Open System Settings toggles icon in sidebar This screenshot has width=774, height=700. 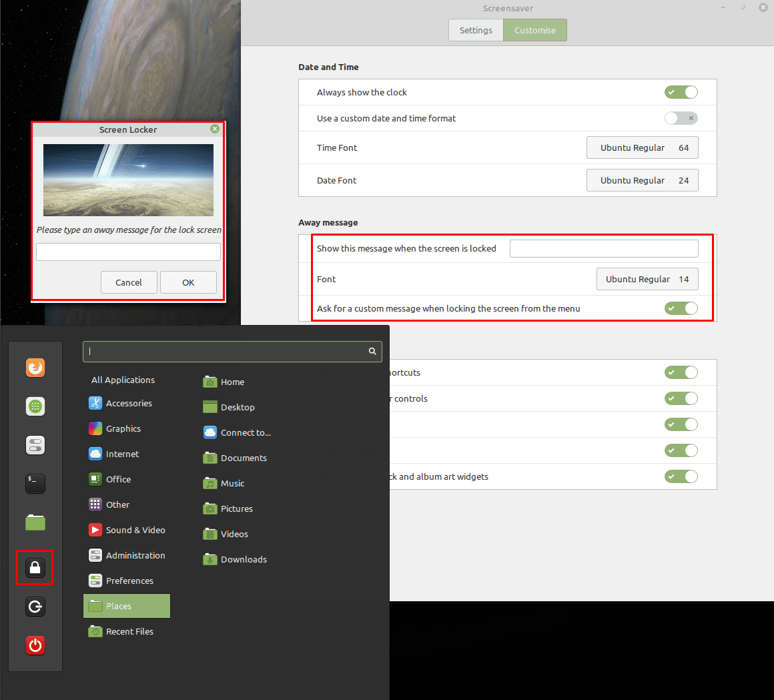[x=35, y=445]
